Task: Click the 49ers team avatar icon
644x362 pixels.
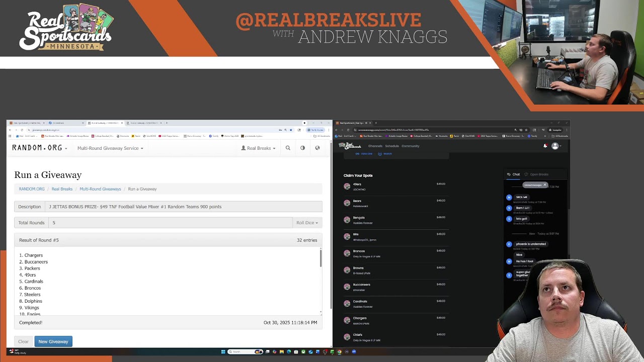Action: coord(347,186)
